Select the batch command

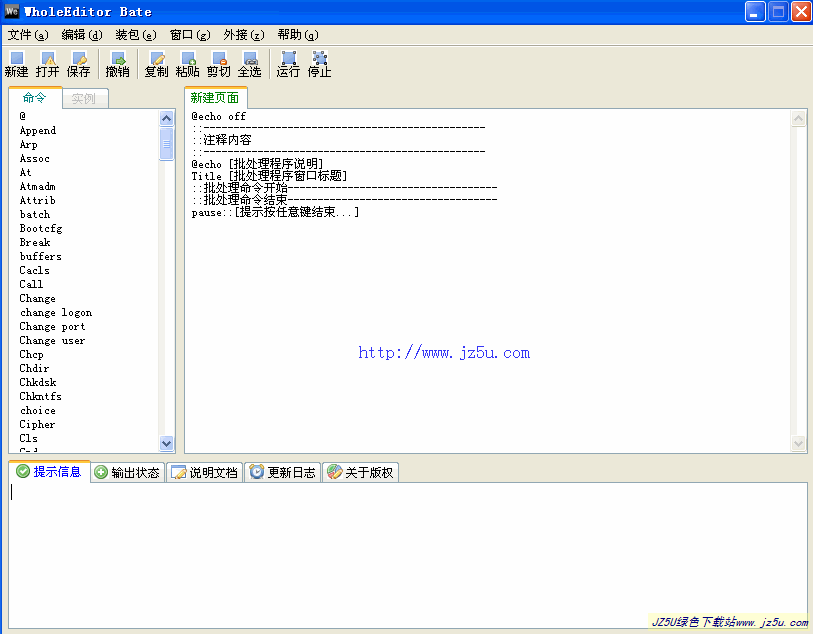(x=35, y=214)
